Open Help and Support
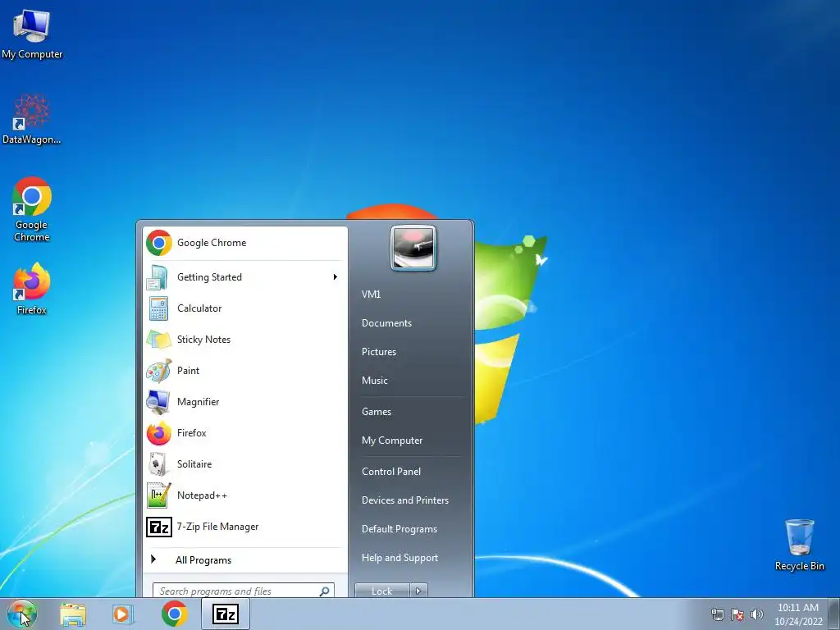 click(399, 558)
